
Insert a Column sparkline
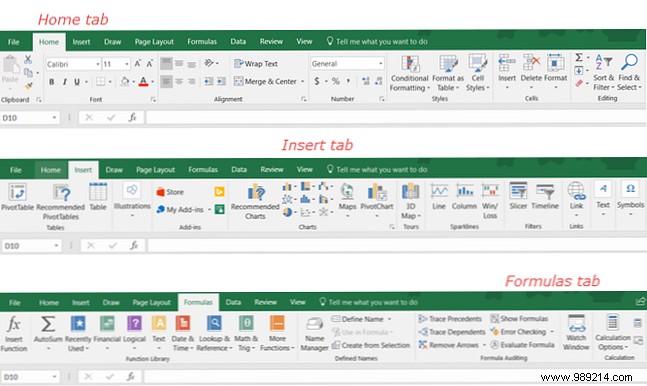464,197
